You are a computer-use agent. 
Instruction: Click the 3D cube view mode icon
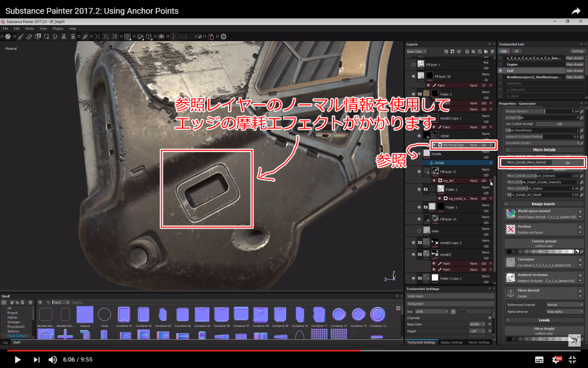pyautogui.click(x=149, y=36)
